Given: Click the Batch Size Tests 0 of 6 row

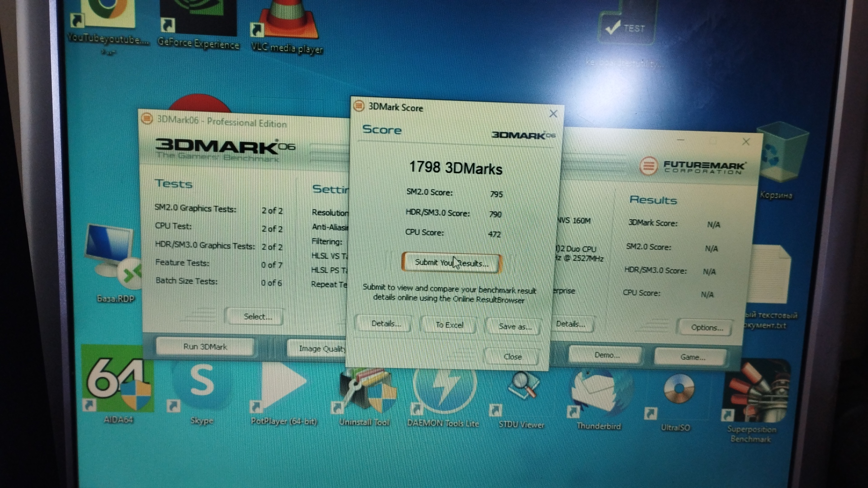Looking at the screenshot, I should 219,282.
